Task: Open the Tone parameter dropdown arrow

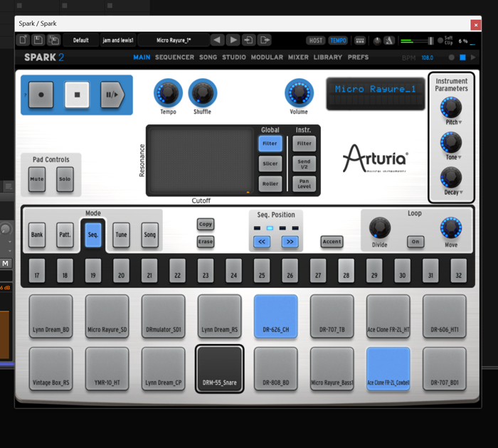Action: coord(460,157)
